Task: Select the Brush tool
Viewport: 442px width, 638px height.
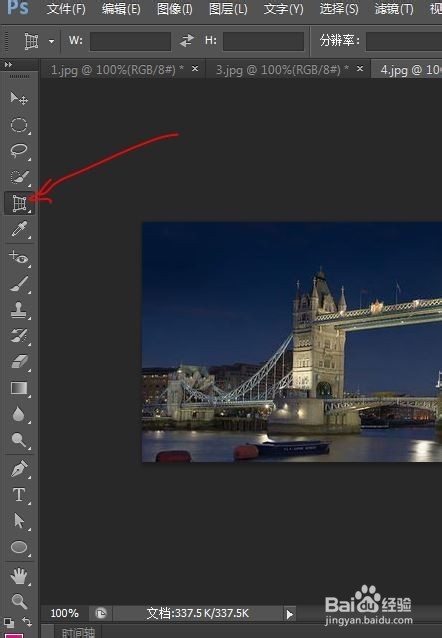Action: tap(19, 284)
